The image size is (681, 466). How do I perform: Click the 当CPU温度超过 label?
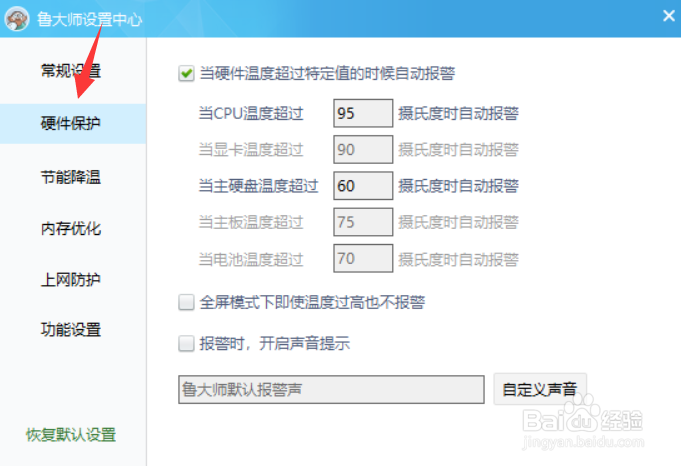tap(251, 113)
